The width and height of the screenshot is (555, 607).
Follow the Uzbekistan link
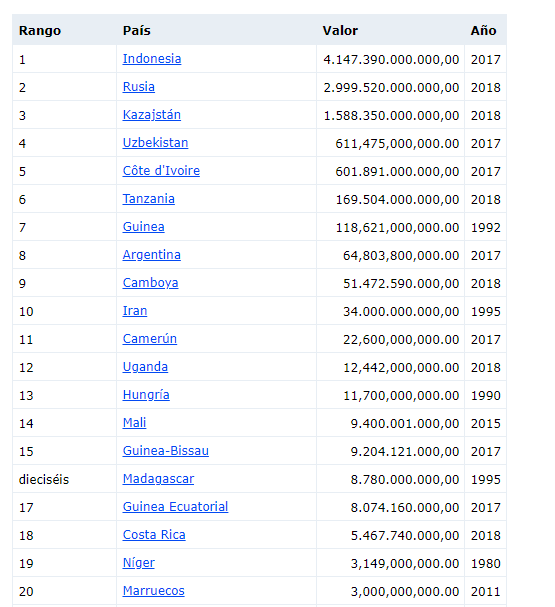click(155, 143)
